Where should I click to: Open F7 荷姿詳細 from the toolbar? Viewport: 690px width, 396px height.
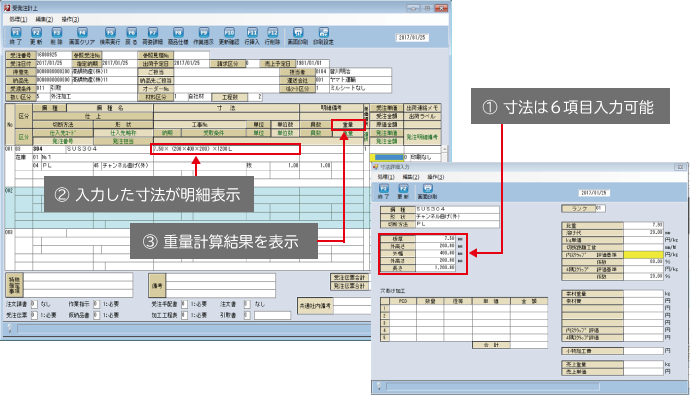152,36
